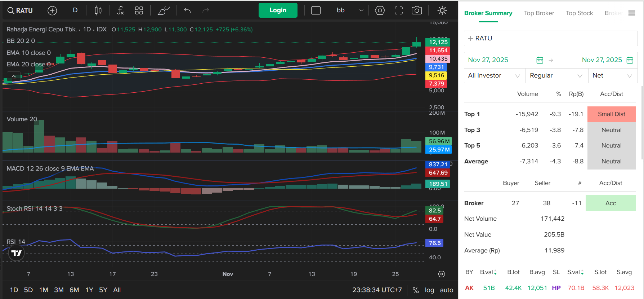644x299 pixels.
Task: Open the RATU symbol search
Action: [x=20, y=10]
